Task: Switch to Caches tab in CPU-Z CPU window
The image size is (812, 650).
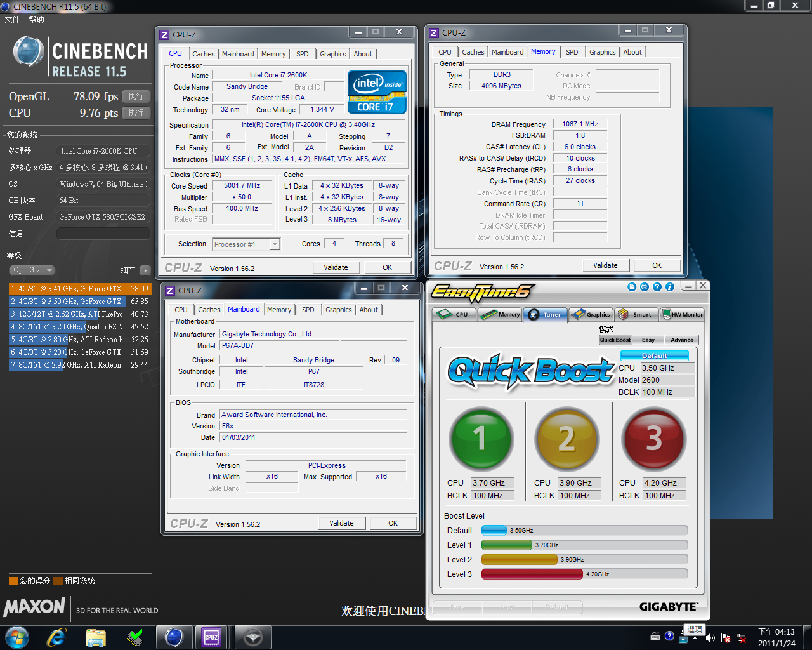Action: tap(204, 54)
